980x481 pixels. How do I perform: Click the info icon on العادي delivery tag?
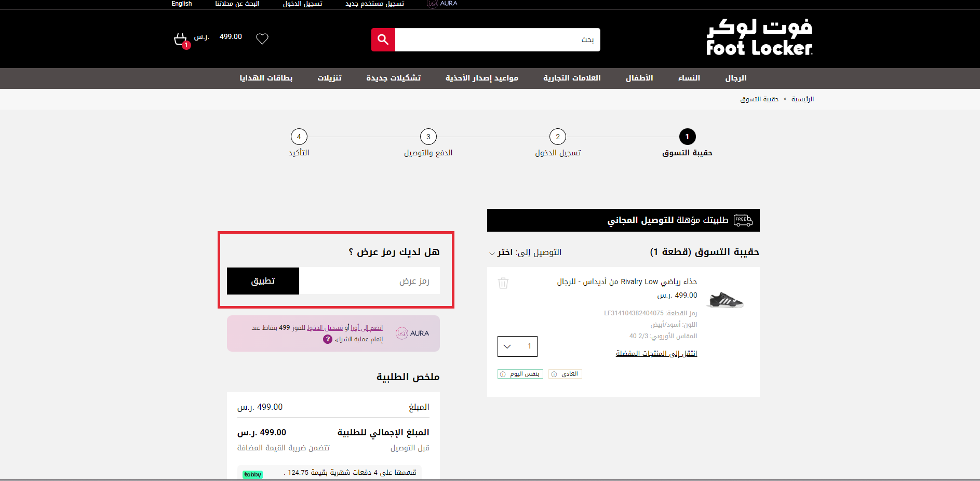click(x=554, y=374)
